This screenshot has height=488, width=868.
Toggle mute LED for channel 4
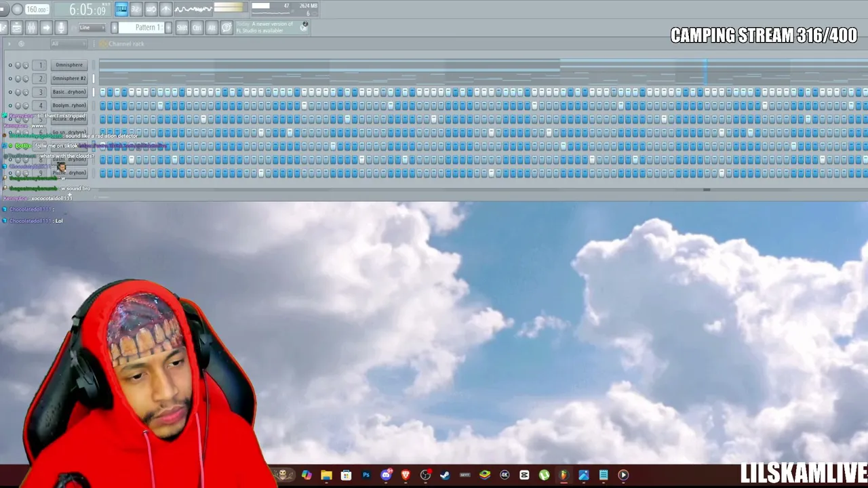pyautogui.click(x=9, y=106)
